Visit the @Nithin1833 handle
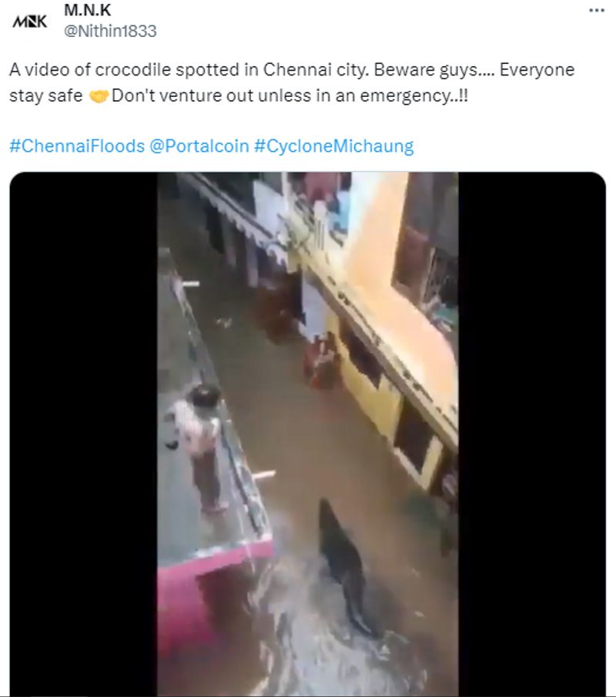 point(110,31)
